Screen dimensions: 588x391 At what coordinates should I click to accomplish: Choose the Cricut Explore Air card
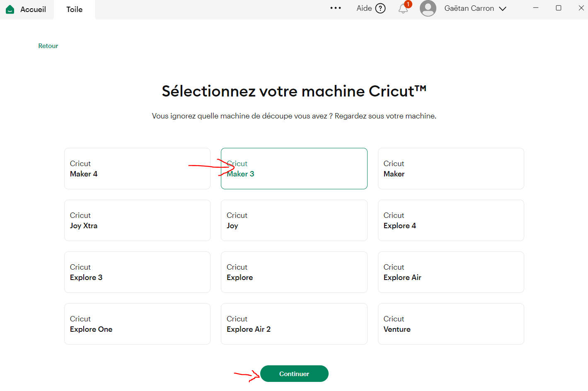click(451, 272)
